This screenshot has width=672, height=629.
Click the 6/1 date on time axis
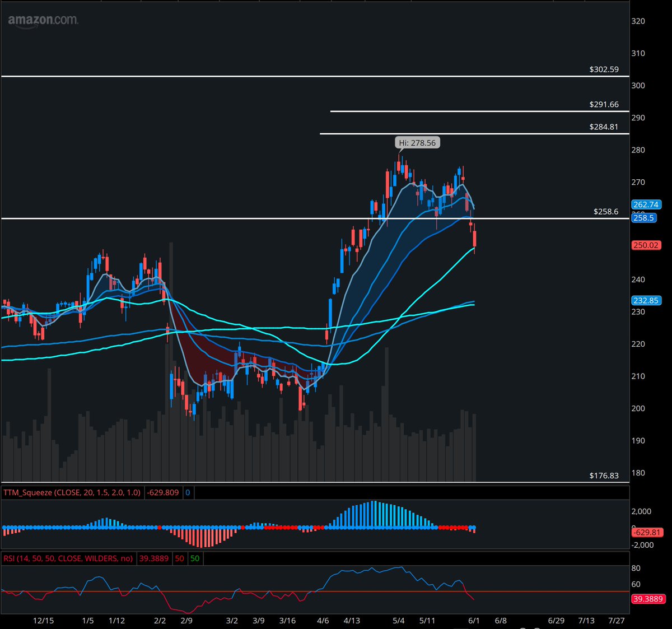(474, 621)
